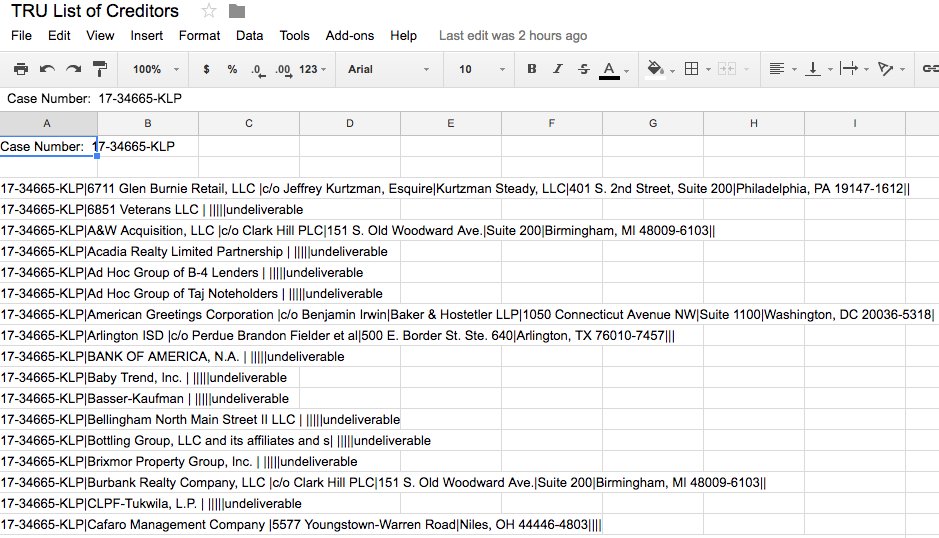Click the formula bar Case Number text
939x538 pixels.
(94, 98)
